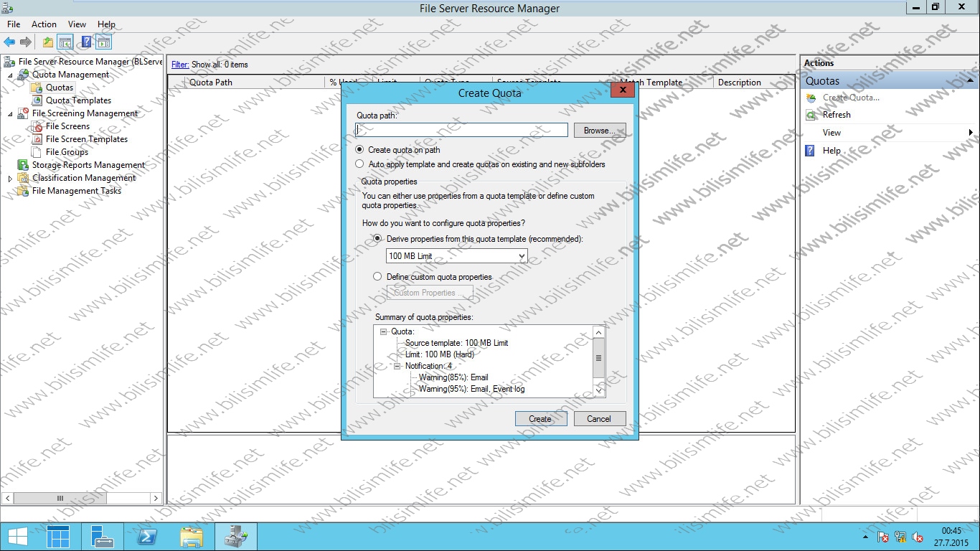Click the Help icon in Actions pane
Image resolution: width=980 pixels, height=551 pixels.
(811, 151)
